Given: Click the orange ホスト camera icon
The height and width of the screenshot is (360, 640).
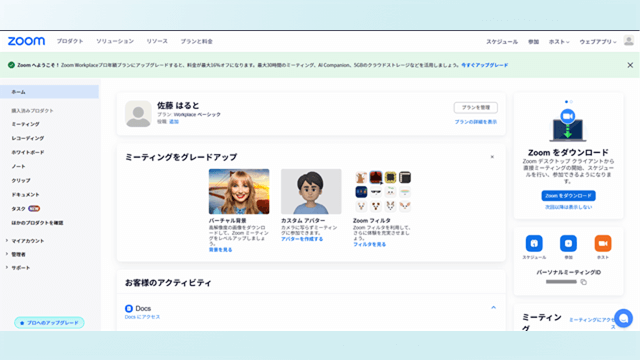Looking at the screenshot, I should point(603,243).
